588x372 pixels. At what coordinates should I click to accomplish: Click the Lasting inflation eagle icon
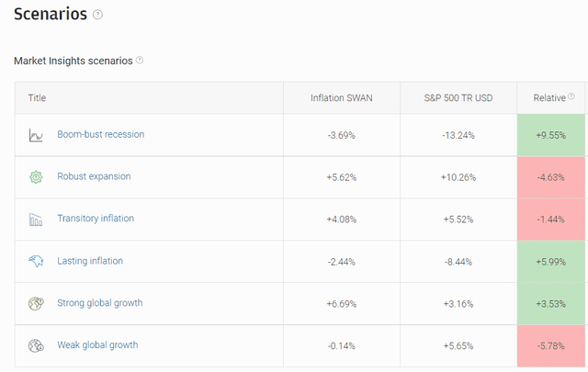36,261
